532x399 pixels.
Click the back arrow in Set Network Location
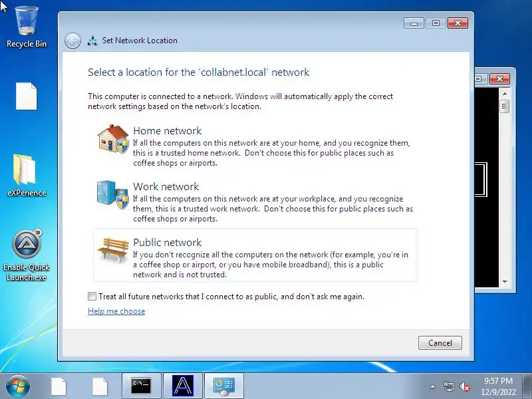[72, 41]
